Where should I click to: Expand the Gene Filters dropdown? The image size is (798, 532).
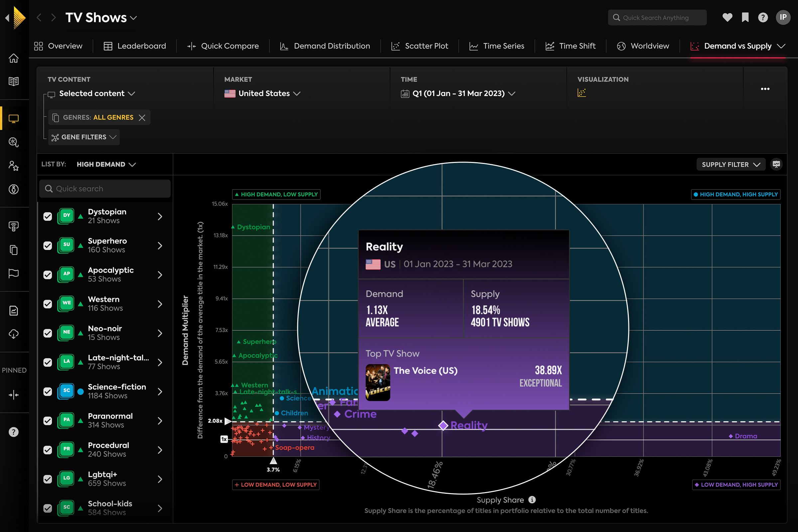click(84, 137)
